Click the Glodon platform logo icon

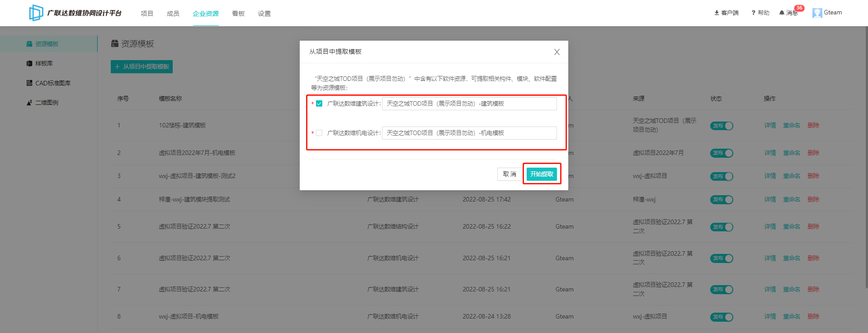click(x=36, y=13)
